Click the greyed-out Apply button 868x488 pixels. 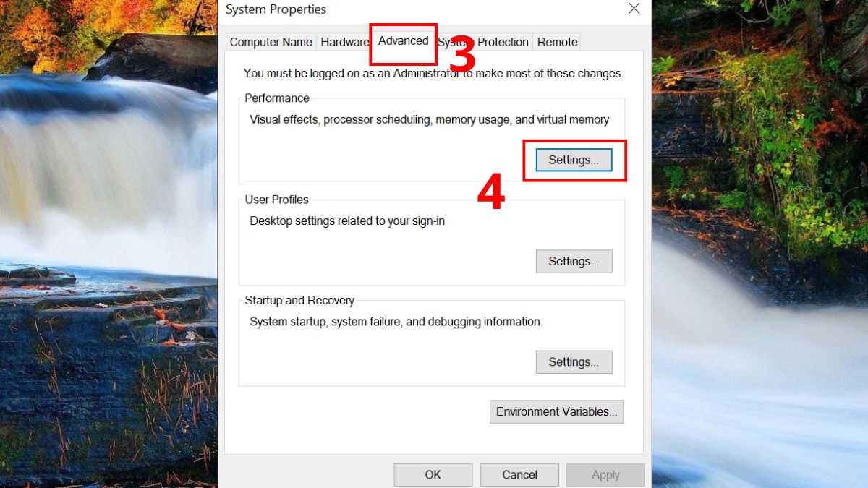point(605,474)
